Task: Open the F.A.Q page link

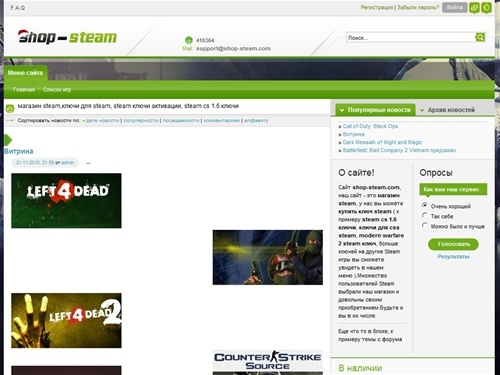Action: coord(18,8)
